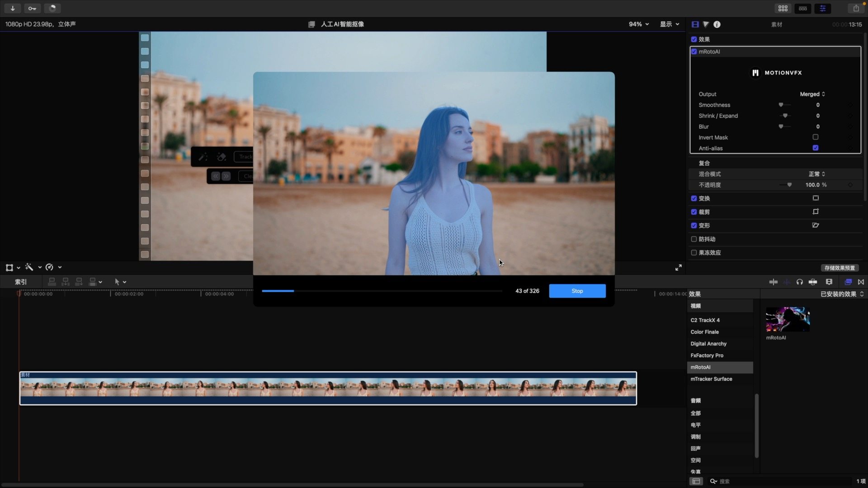This screenshot has height=488, width=868.
Task: Expand the 显示 view options menu
Action: coord(669,24)
